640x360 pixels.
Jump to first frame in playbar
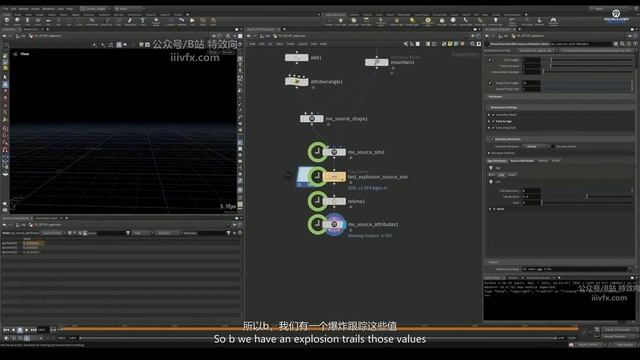tap(6, 329)
